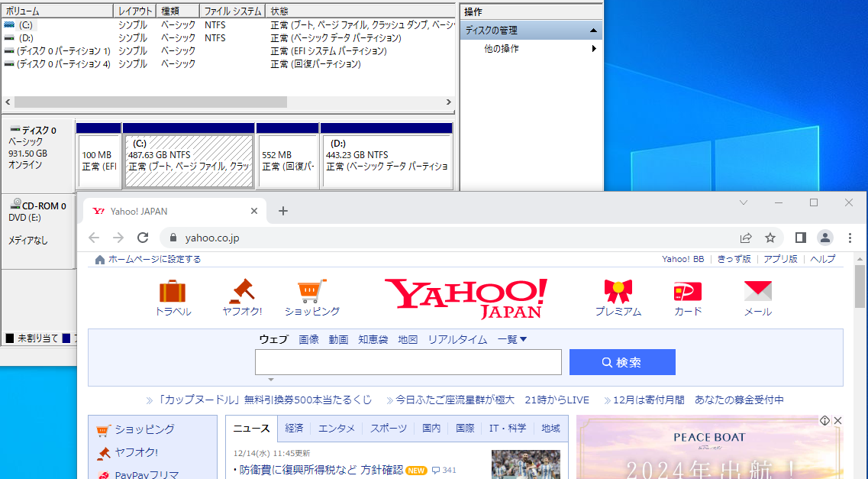The width and height of the screenshot is (868, 479).
Task: Close the PEACE BOAT ad
Action: coord(837,421)
